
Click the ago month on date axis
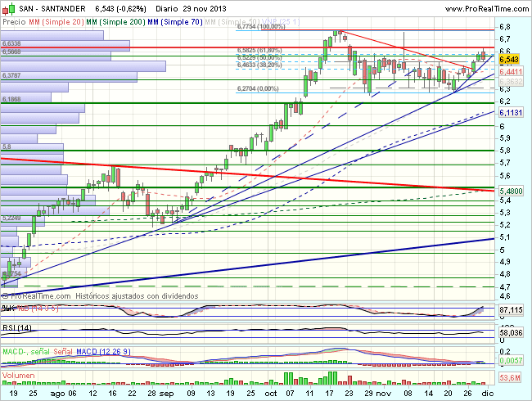(x=56, y=394)
